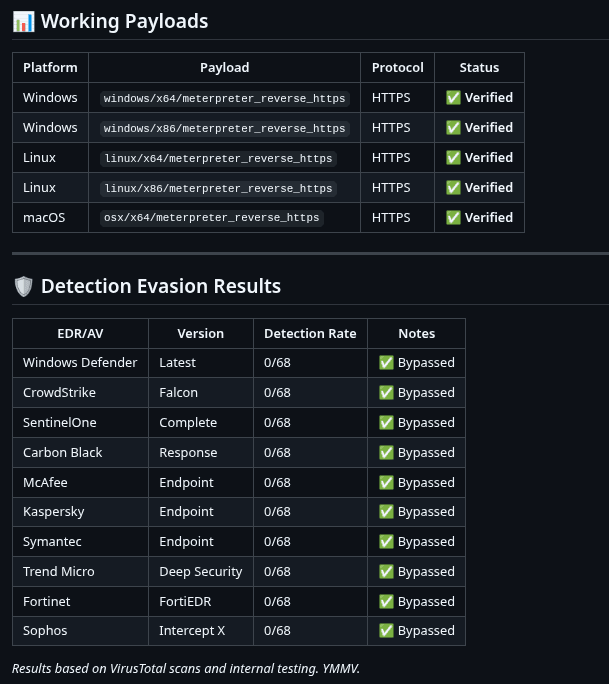
Task: Click the green checkmark in the macOS payload row
Action: (x=453, y=217)
